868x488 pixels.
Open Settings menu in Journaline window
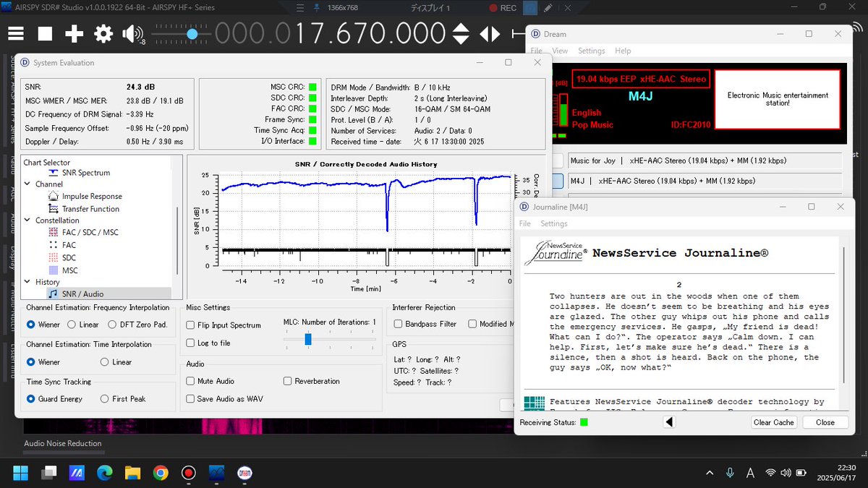pyautogui.click(x=554, y=224)
